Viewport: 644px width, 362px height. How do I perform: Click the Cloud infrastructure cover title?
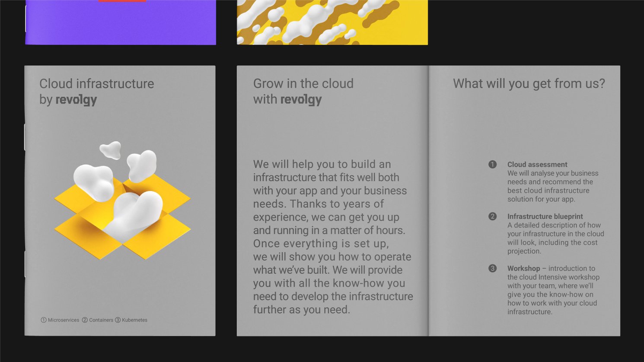(96, 84)
